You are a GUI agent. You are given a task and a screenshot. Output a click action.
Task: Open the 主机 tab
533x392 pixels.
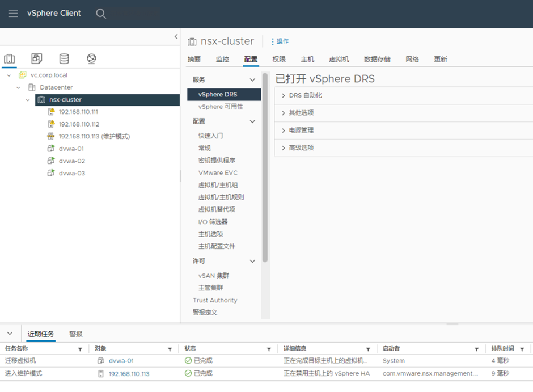click(x=307, y=59)
